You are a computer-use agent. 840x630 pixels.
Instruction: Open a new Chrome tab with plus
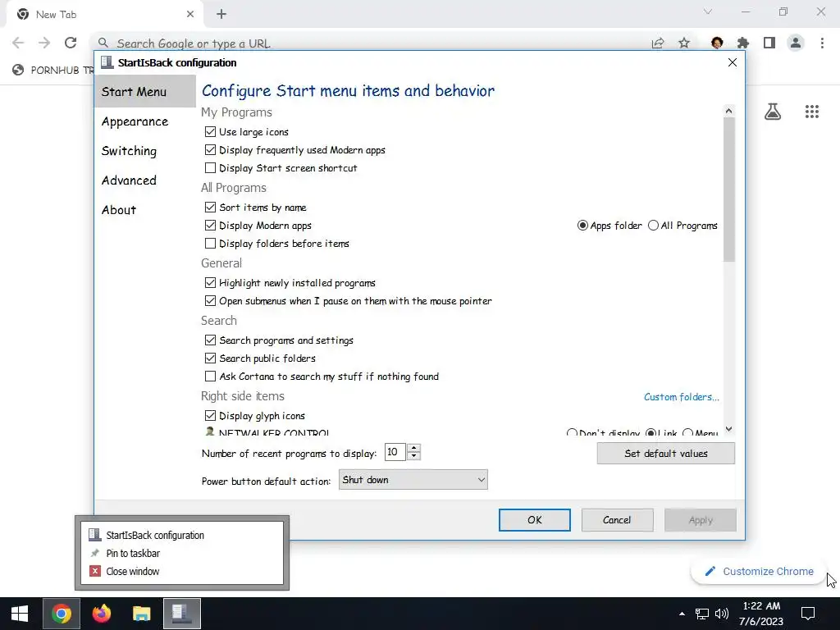tap(221, 15)
